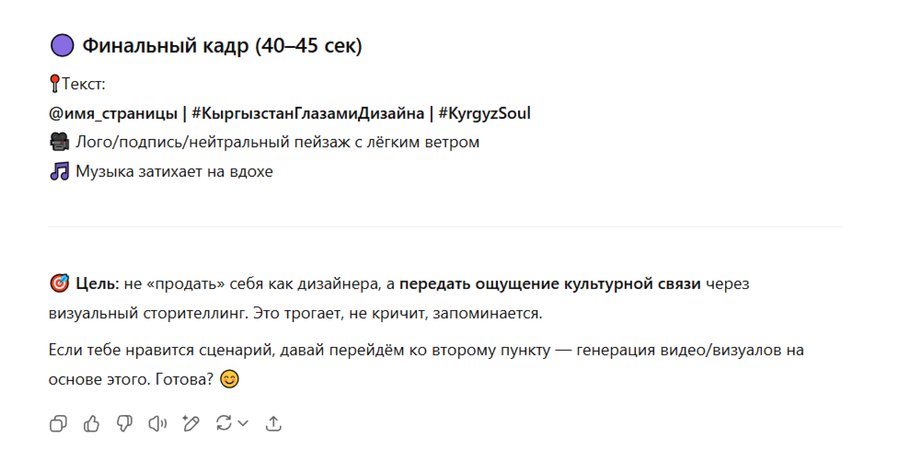Click the heading Финальный кадр (40–45 сек)

[222, 46]
